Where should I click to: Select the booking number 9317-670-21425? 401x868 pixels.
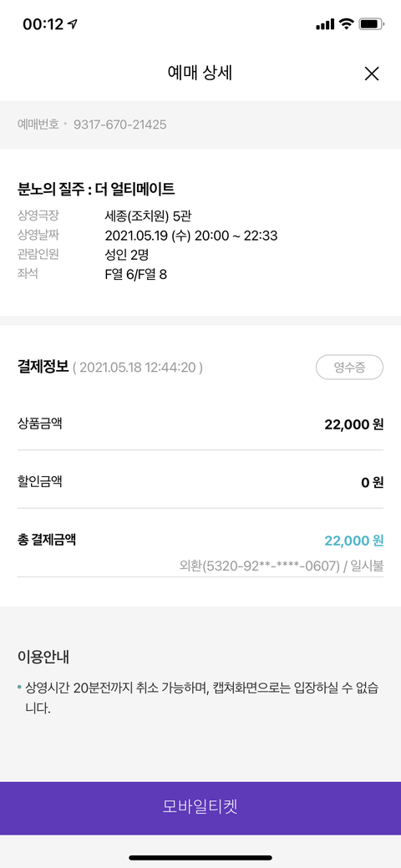(119, 124)
